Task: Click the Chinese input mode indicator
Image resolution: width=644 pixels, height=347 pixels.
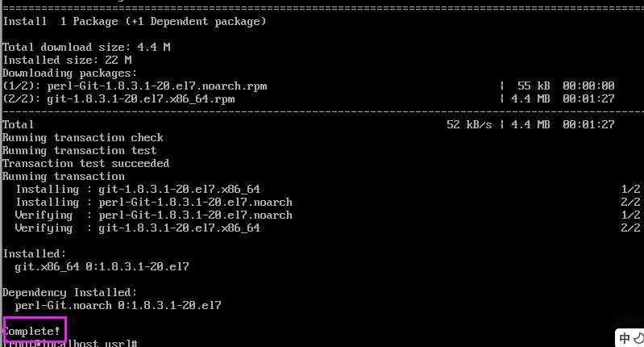Action: pyautogui.click(x=625, y=337)
